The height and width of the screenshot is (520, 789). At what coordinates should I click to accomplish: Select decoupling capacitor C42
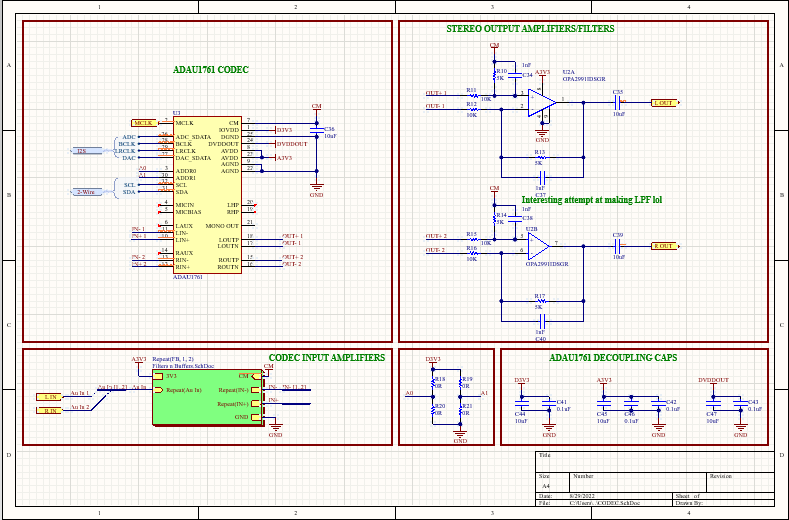[x=658, y=403]
